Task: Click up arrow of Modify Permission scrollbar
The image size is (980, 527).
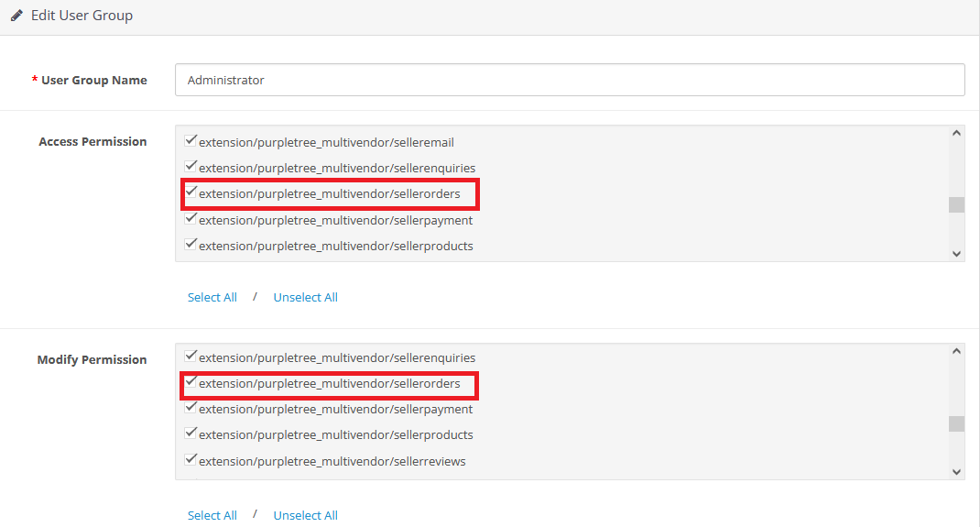Action: pyautogui.click(x=956, y=351)
